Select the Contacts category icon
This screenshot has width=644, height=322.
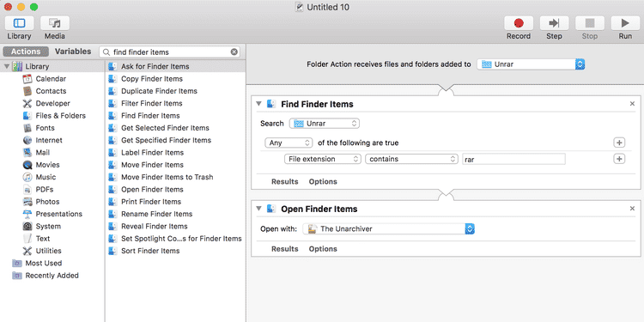point(27,91)
